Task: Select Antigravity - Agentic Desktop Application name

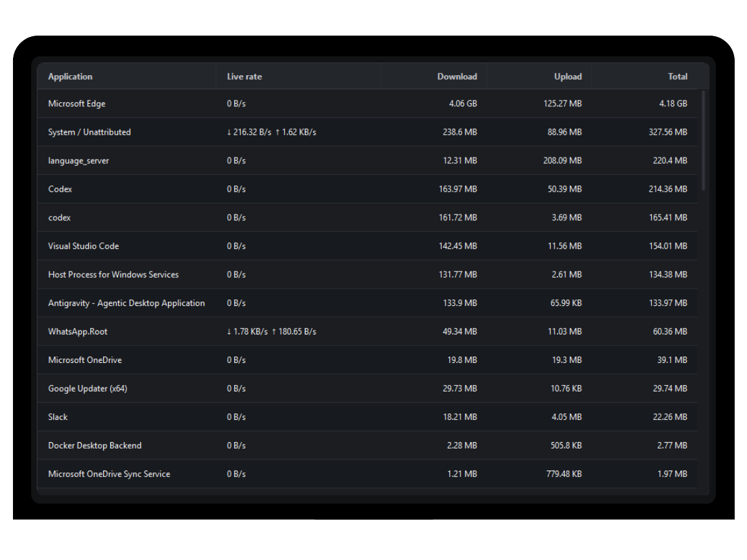Action: click(x=126, y=303)
